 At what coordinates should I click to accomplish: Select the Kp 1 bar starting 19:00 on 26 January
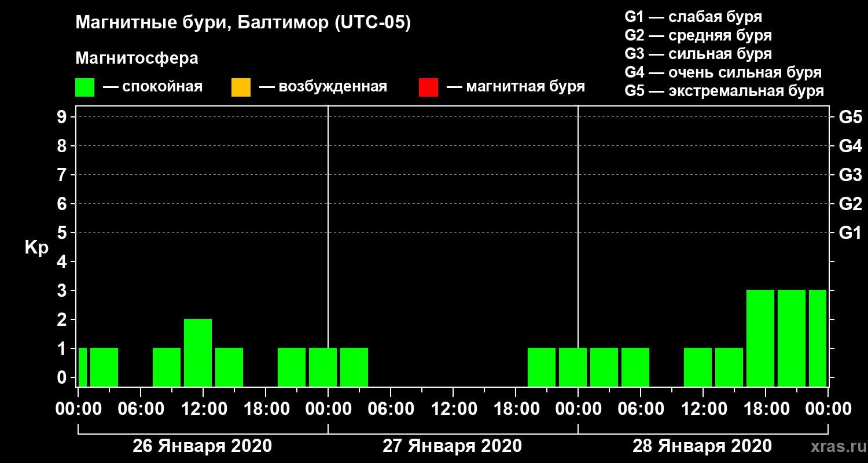pyautogui.click(x=292, y=367)
